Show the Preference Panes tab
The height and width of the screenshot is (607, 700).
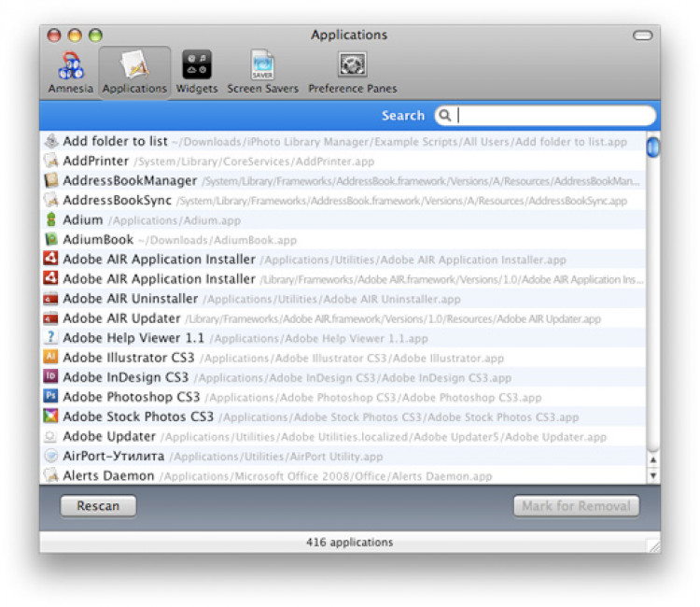[352, 72]
